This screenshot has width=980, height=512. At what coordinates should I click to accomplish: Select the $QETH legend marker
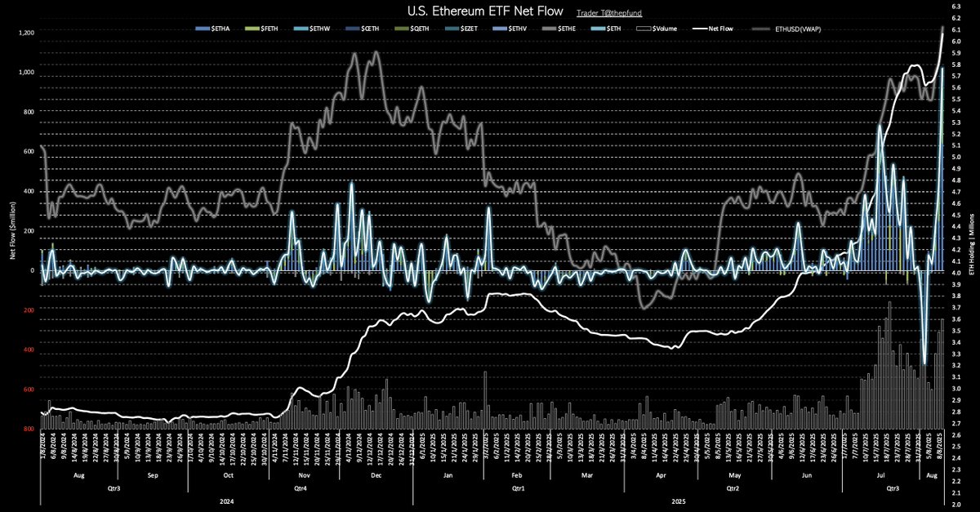(x=402, y=28)
